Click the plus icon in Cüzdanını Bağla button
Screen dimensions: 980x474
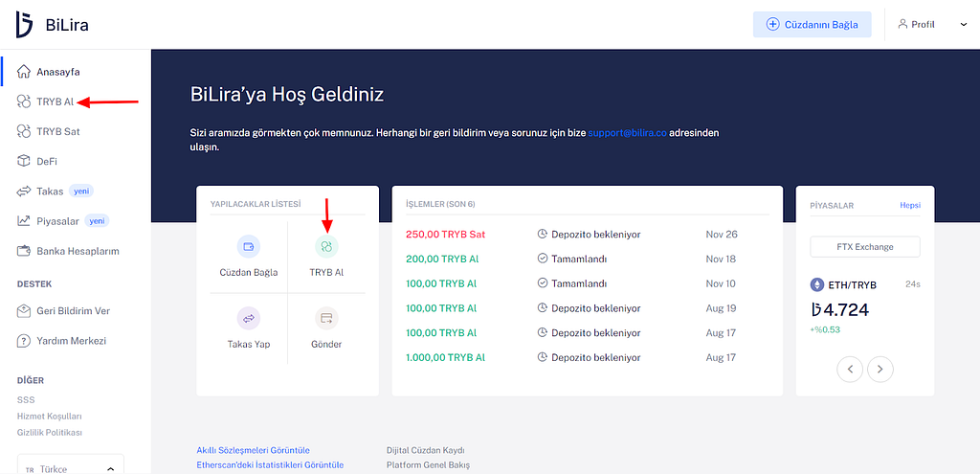tap(772, 24)
